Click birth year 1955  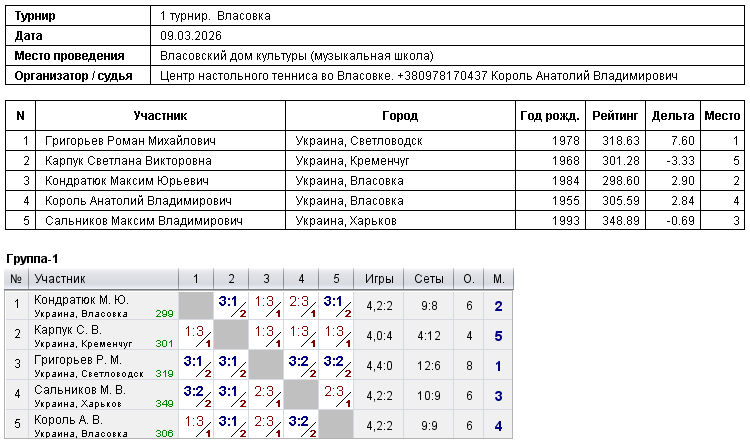[565, 201]
